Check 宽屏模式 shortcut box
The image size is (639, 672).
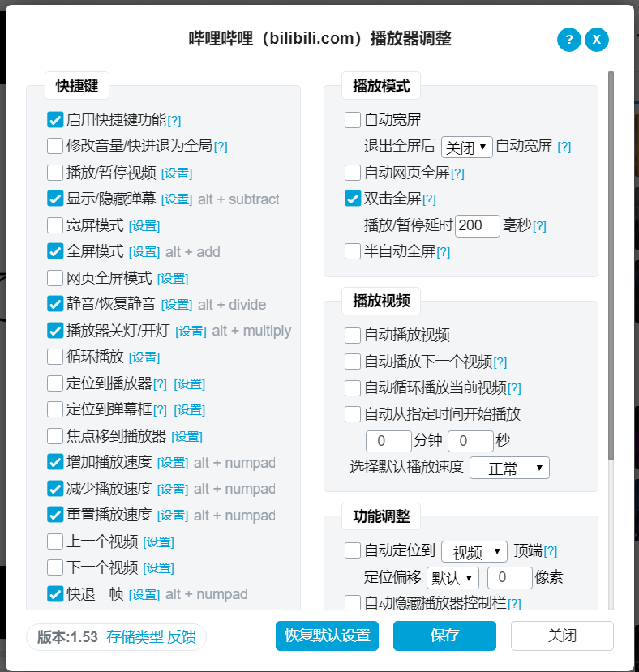point(55,225)
